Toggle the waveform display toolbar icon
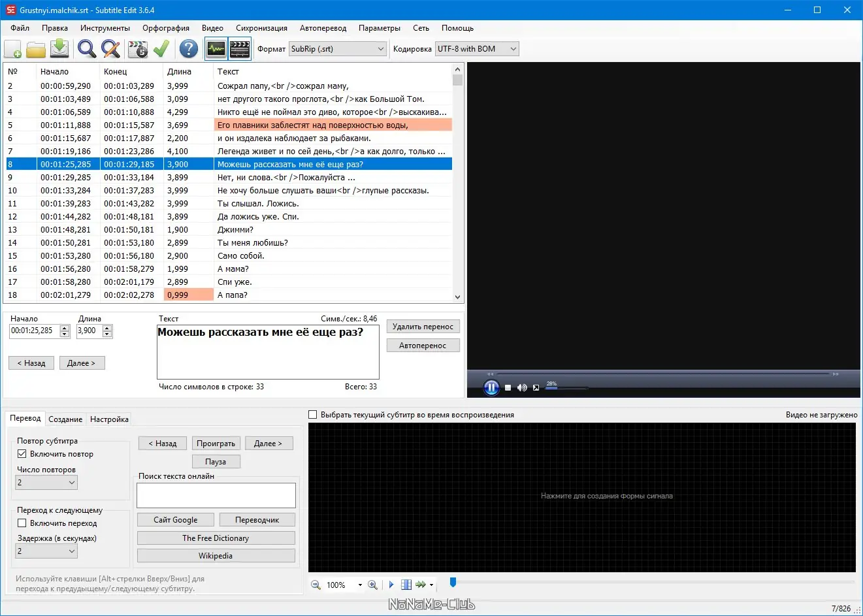Screen dimensions: 863x616 (x=216, y=49)
